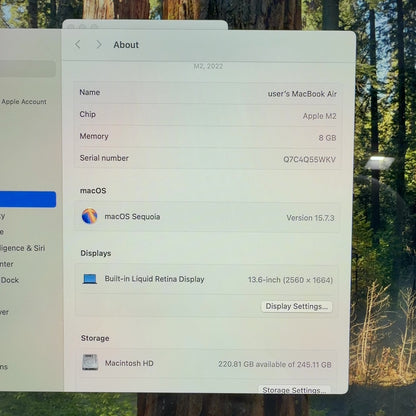The height and width of the screenshot is (416, 416).
Task: Click the 13.6-inch display resolution text
Action: [x=290, y=280]
